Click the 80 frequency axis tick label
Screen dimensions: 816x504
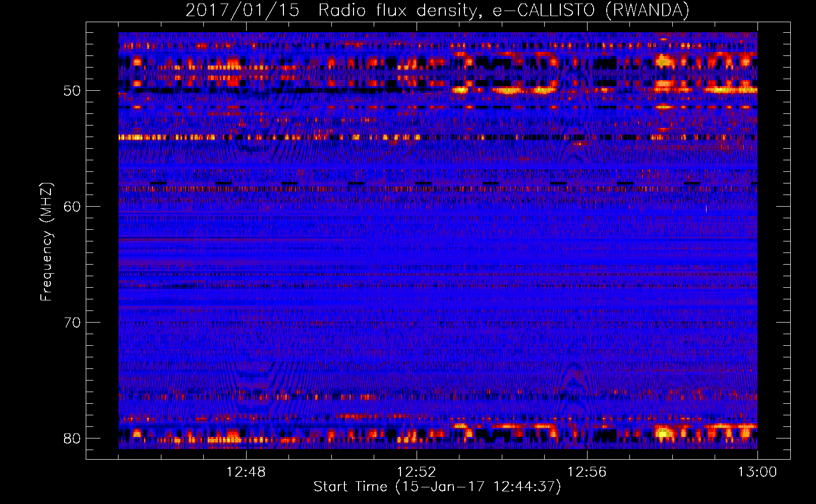[x=72, y=438]
